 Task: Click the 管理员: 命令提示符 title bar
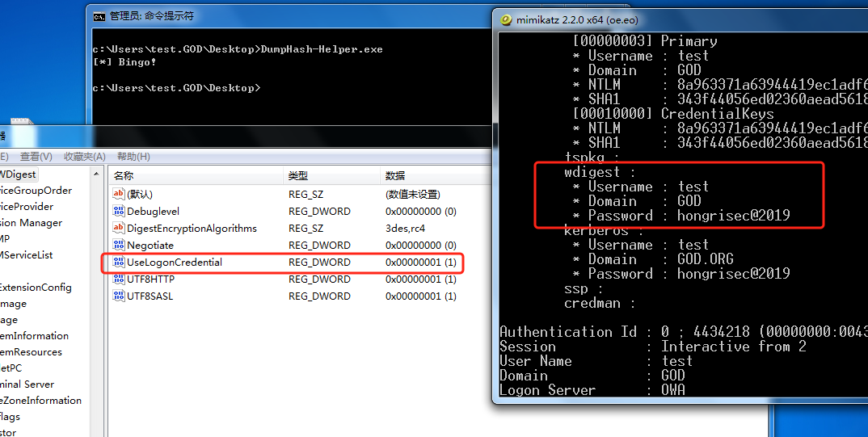coord(289,16)
